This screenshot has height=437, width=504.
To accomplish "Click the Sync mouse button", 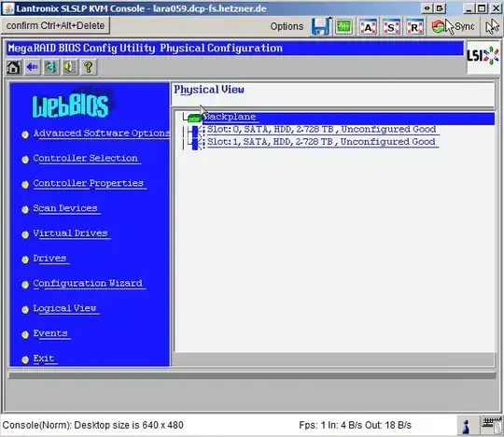I will point(454,27).
